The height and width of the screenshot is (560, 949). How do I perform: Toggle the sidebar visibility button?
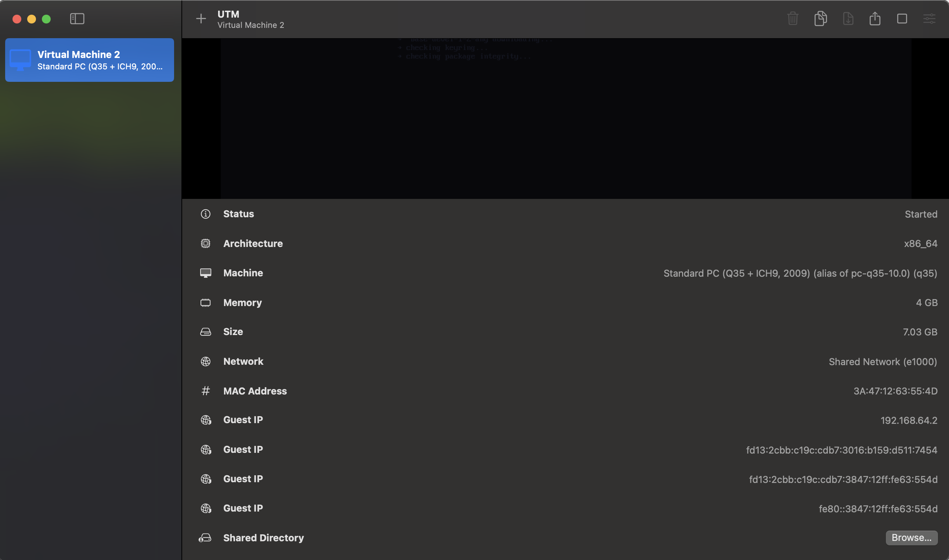(77, 18)
